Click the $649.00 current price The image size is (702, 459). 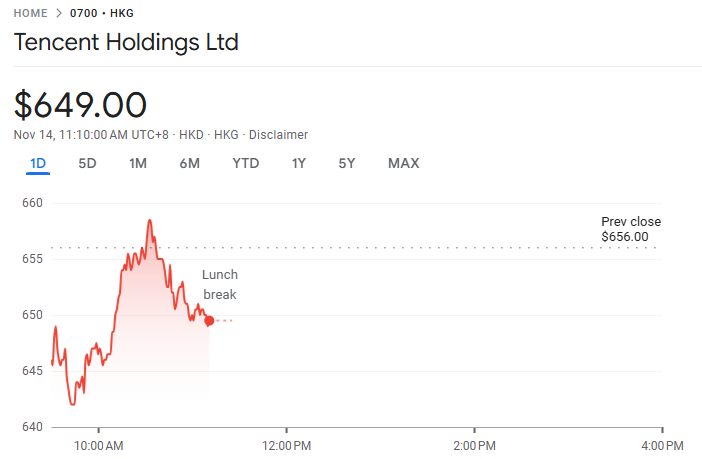(81, 104)
